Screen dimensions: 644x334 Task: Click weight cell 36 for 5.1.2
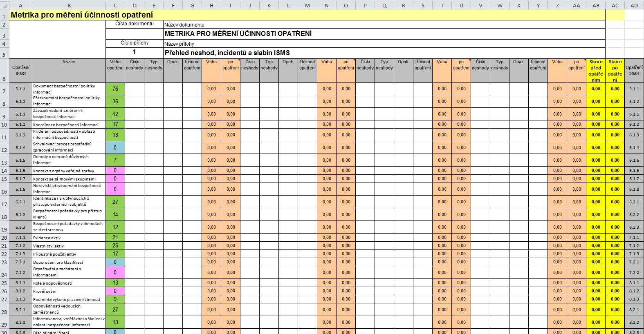[x=115, y=102]
